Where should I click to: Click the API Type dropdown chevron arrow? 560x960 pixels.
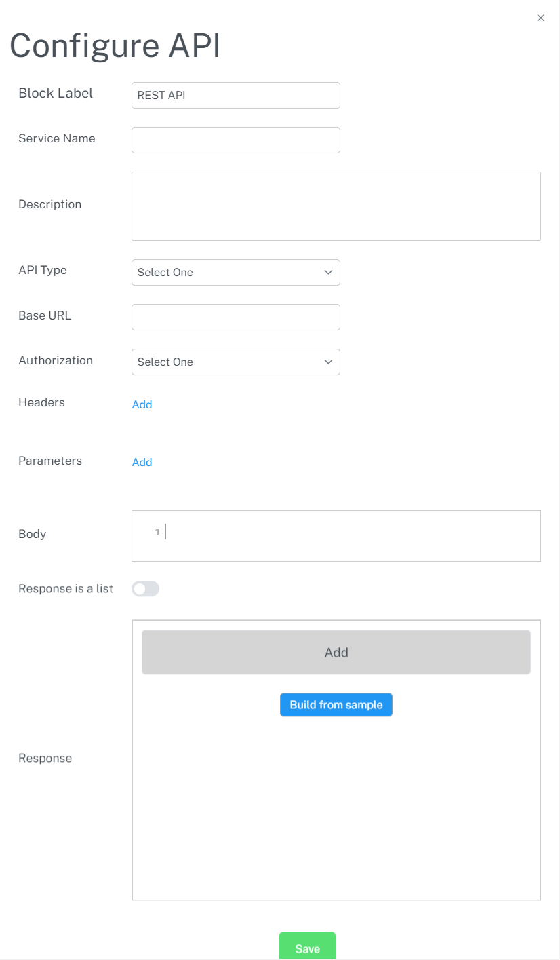[328, 272]
